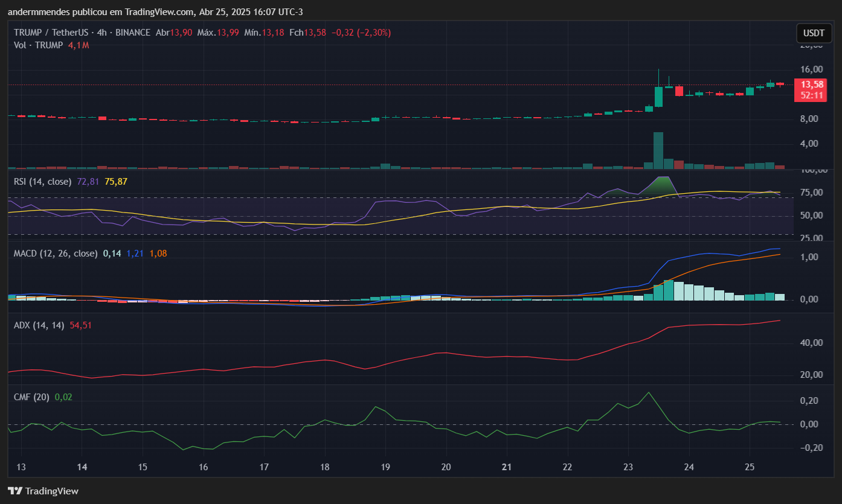Click date 19 on the time axis
Viewport: 842px width, 504px height.
tap(385, 467)
